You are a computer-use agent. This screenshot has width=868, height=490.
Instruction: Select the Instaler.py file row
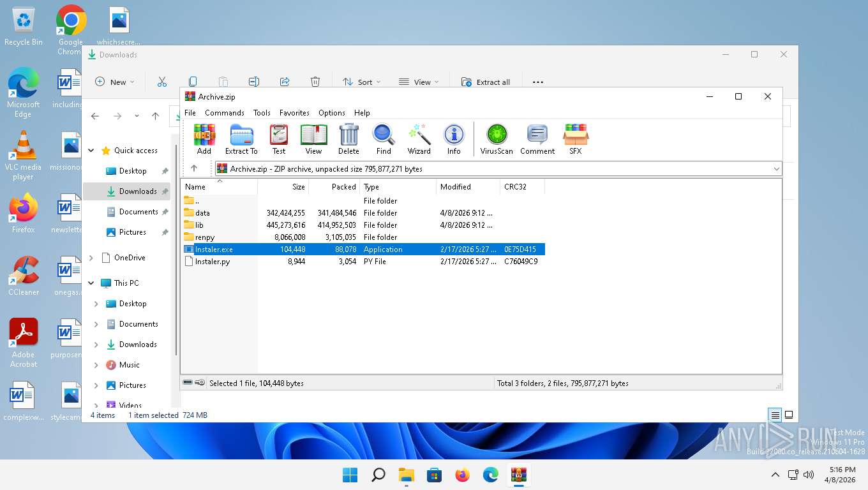click(363, 262)
